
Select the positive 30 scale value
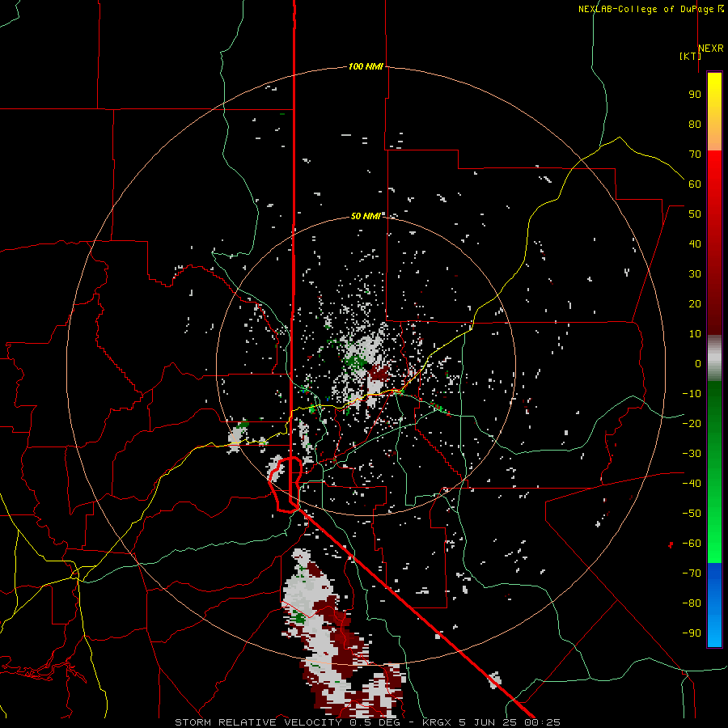point(695,274)
